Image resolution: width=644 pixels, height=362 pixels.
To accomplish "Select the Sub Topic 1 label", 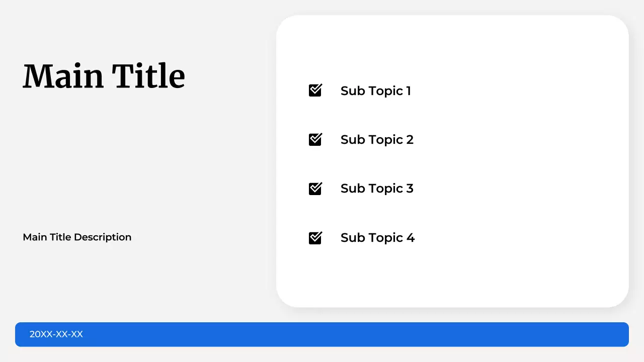I will pyautogui.click(x=375, y=91).
